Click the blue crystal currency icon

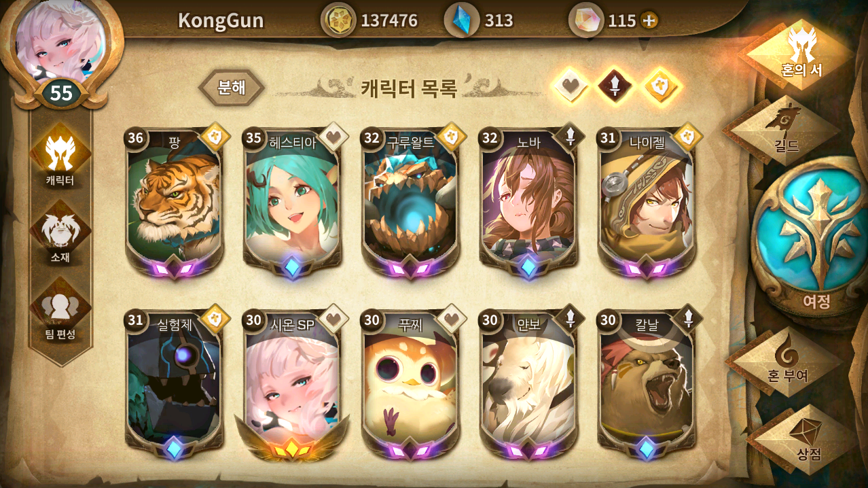(462, 20)
